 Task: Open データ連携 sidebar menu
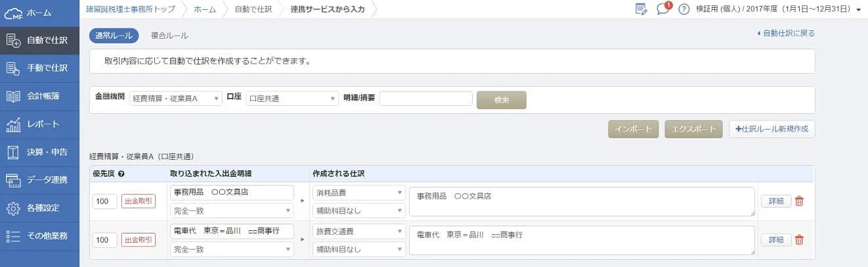39,180
